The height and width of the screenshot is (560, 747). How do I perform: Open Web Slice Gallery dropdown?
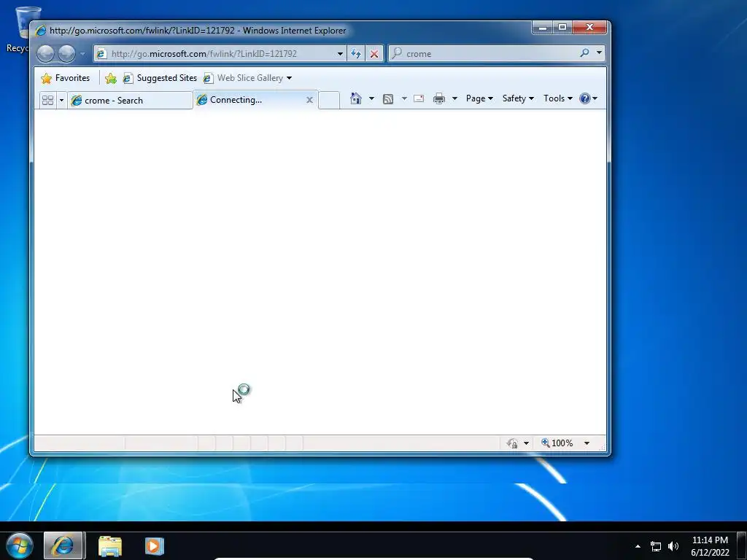tap(248, 78)
